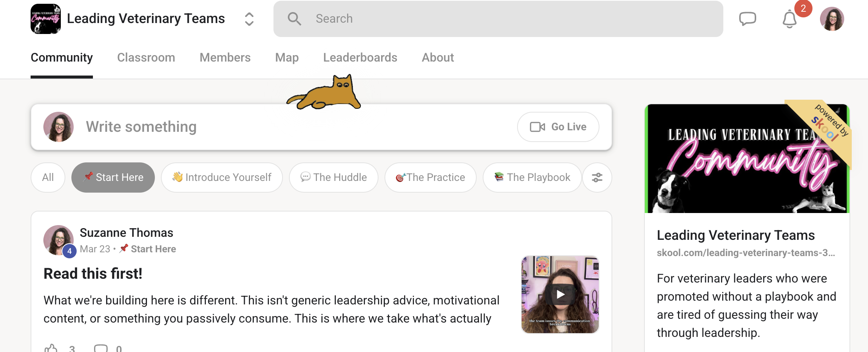868x352 pixels.
Task: Click the avatar in the write box
Action: point(58,127)
